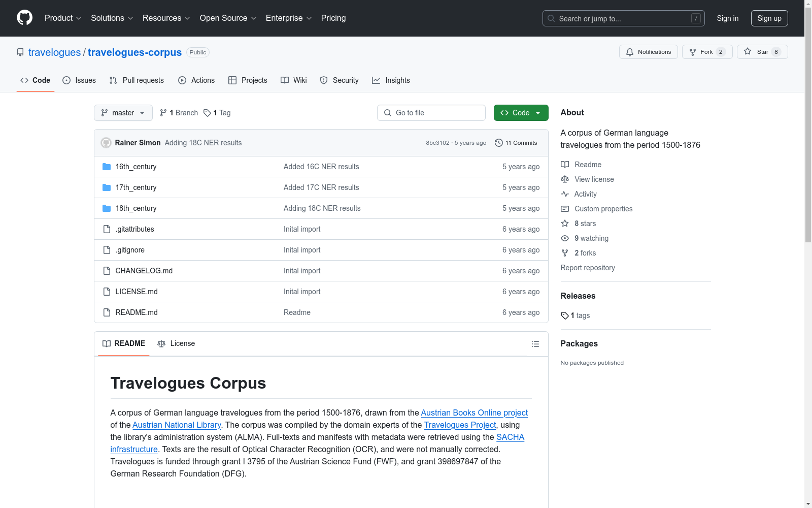Viewport: 812px width, 508px height.
Task: Click the Code tab in repository navigation
Action: click(x=36, y=80)
